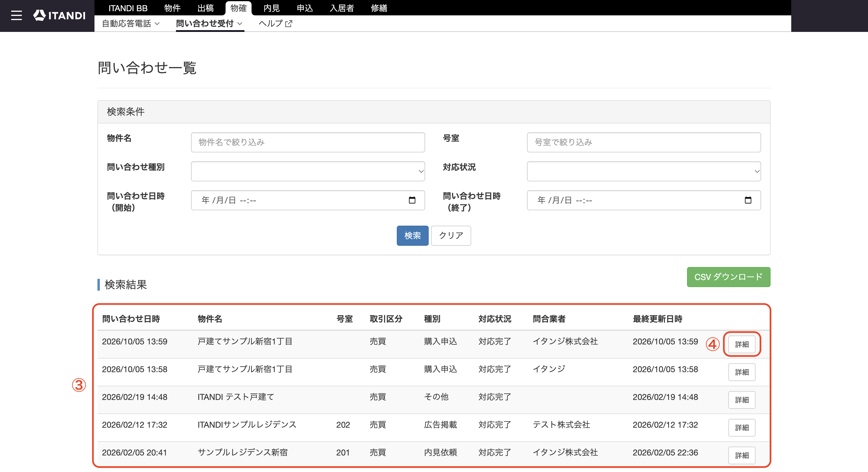Open 詳細 for 2026/10/05 13:59 inquiry
Image resolution: width=868 pixels, height=472 pixels.
tap(742, 344)
